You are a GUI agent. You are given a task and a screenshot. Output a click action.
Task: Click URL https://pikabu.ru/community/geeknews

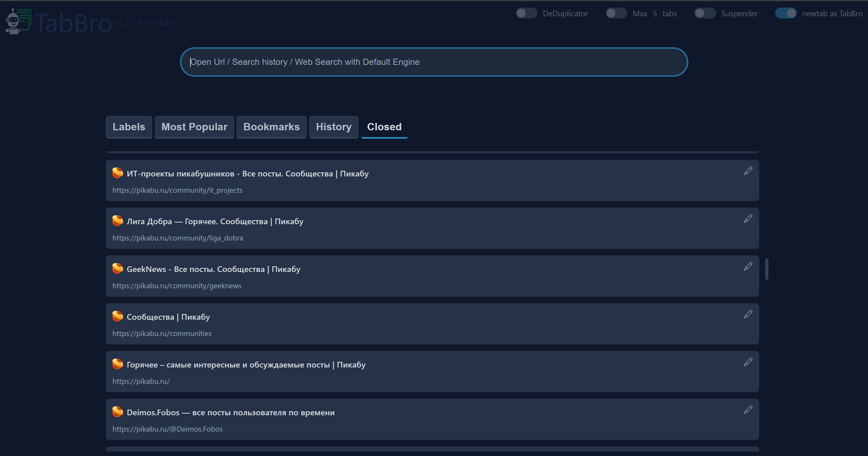[x=177, y=286]
